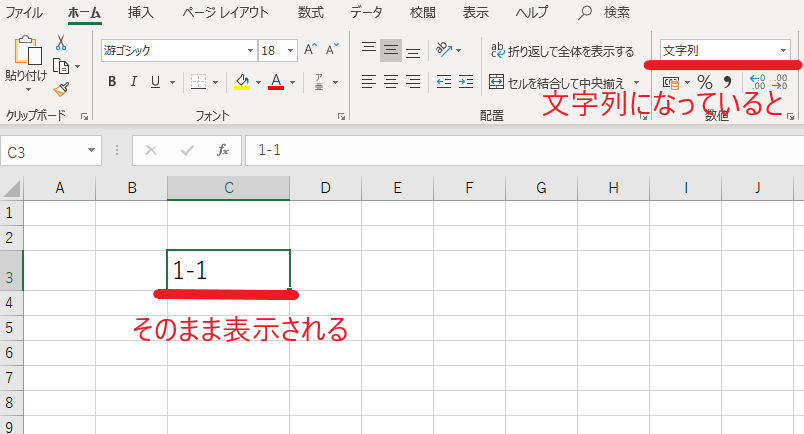The height and width of the screenshot is (434, 804).
Task: Switch to ページレイアウト tab
Action: (x=225, y=12)
